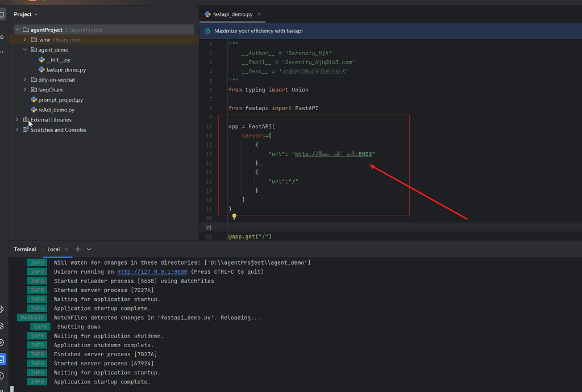The width and height of the screenshot is (582, 392).
Task: Click the yellow light bulb intention icon
Action: point(234,217)
